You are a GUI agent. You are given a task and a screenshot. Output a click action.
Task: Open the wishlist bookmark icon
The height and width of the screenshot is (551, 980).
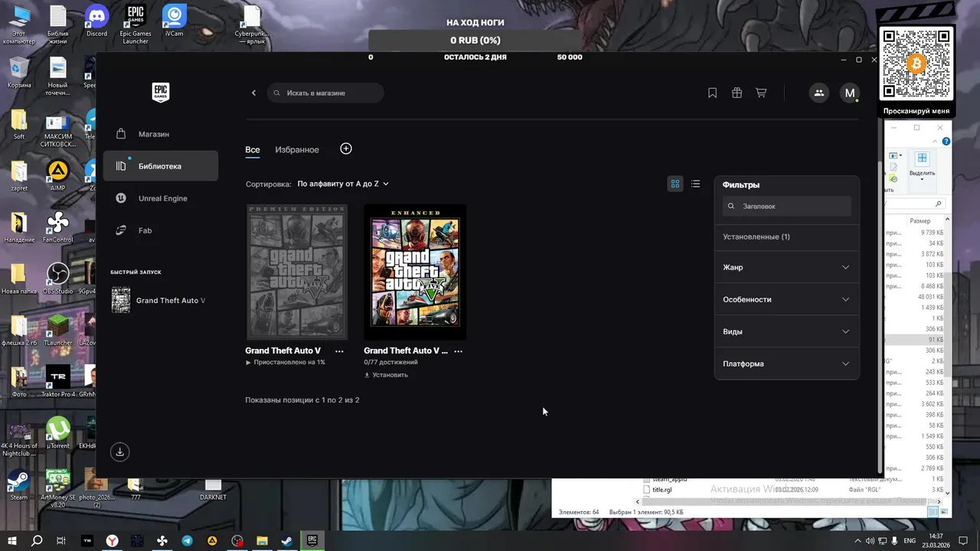(712, 93)
